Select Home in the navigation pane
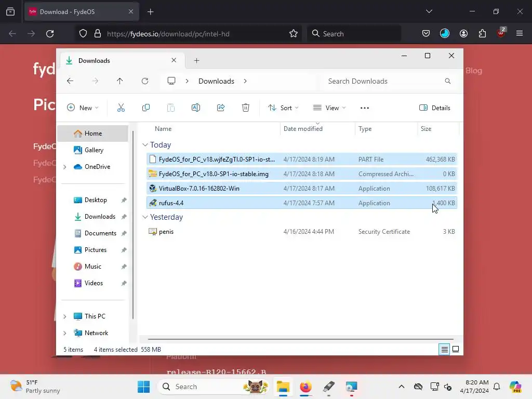The width and height of the screenshot is (532, 399). pos(92,134)
